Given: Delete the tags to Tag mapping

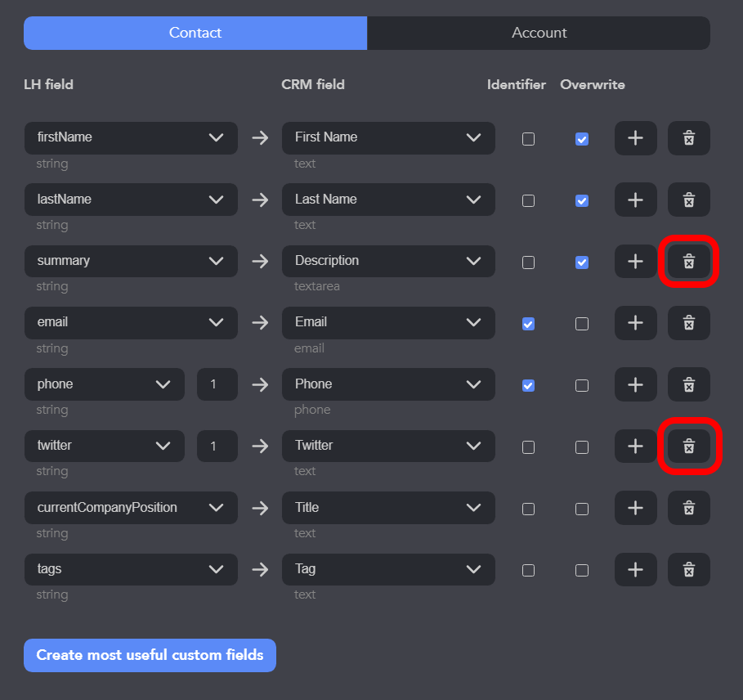Looking at the screenshot, I should pos(688,569).
